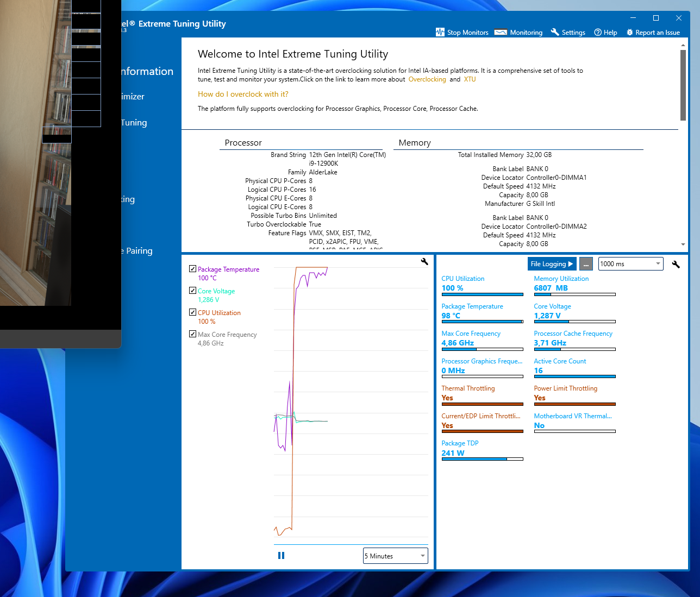700x597 pixels.
Task: Click the Package Temperature 98 °C tile
Action: tap(482, 313)
